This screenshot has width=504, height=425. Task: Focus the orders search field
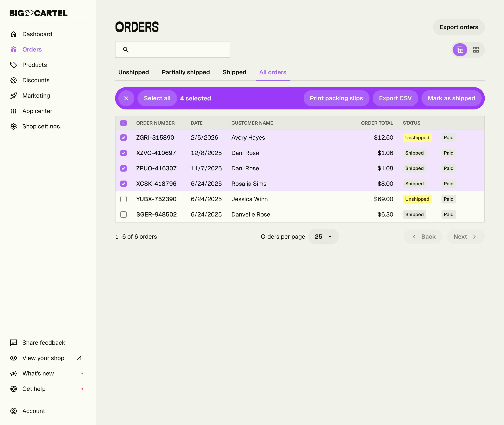click(178, 50)
